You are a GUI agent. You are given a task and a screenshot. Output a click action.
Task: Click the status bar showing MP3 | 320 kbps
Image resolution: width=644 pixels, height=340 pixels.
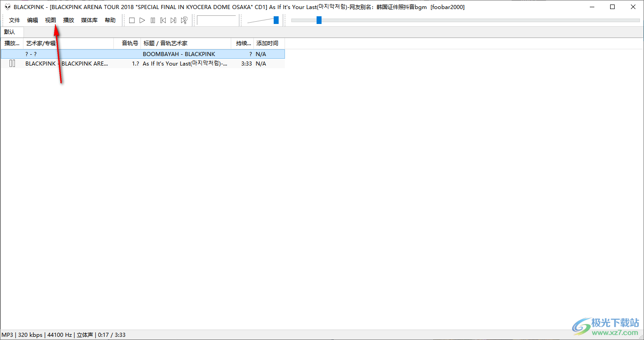click(x=64, y=335)
